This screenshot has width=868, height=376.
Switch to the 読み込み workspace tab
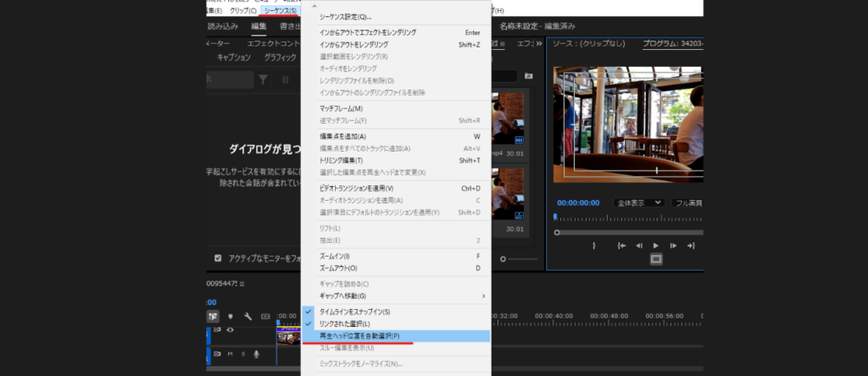224,27
